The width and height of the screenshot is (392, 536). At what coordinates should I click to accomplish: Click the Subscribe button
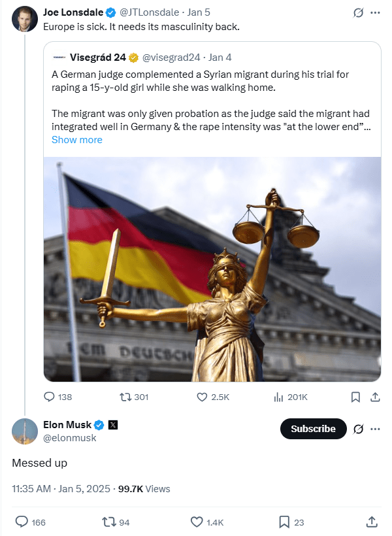[x=313, y=429]
